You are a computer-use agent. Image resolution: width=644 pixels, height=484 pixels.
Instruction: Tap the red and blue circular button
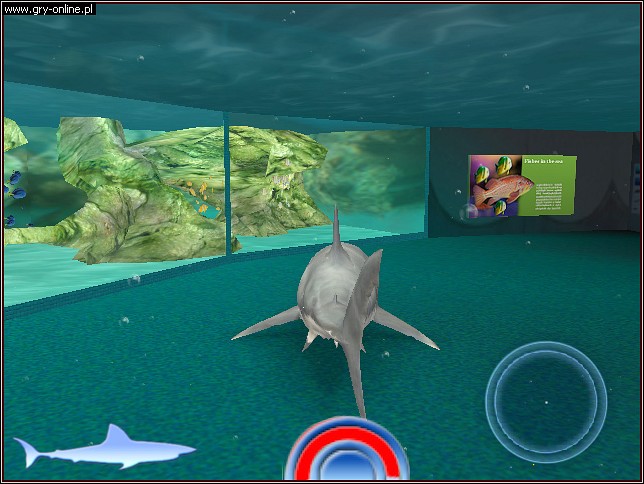[x=346, y=448]
